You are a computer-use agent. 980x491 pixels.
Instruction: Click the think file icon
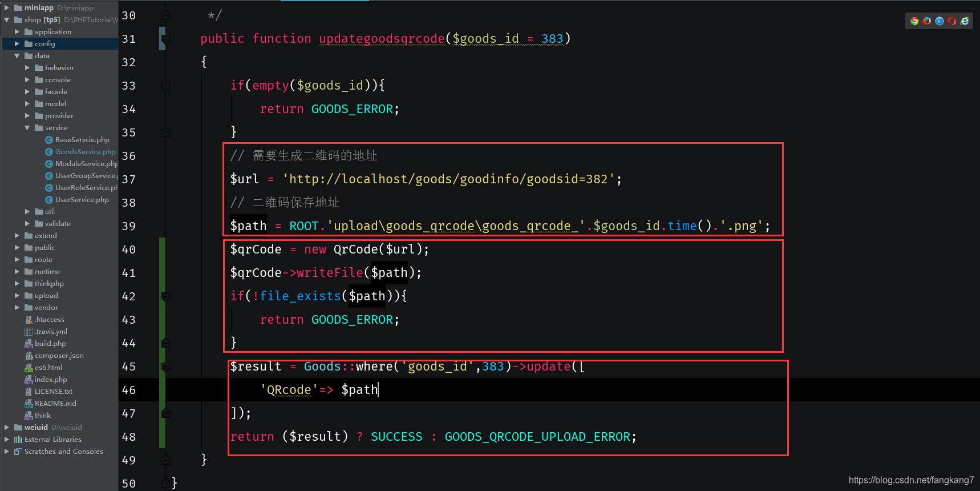29,416
